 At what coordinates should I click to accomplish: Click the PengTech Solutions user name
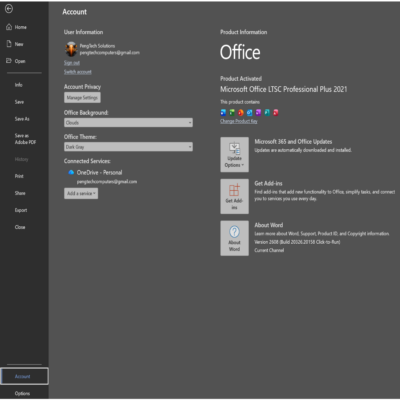(97, 46)
